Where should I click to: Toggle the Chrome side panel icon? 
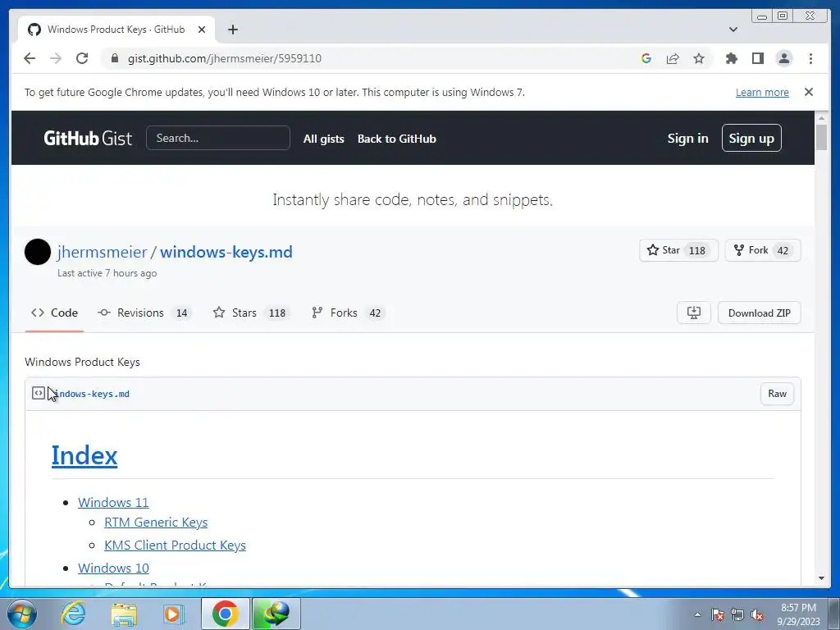(757, 58)
